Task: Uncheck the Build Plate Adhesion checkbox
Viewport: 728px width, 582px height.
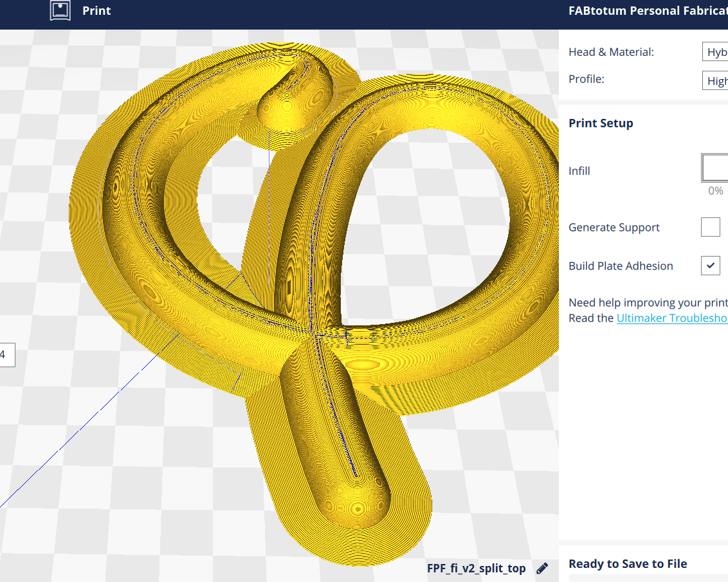Action: (x=711, y=266)
